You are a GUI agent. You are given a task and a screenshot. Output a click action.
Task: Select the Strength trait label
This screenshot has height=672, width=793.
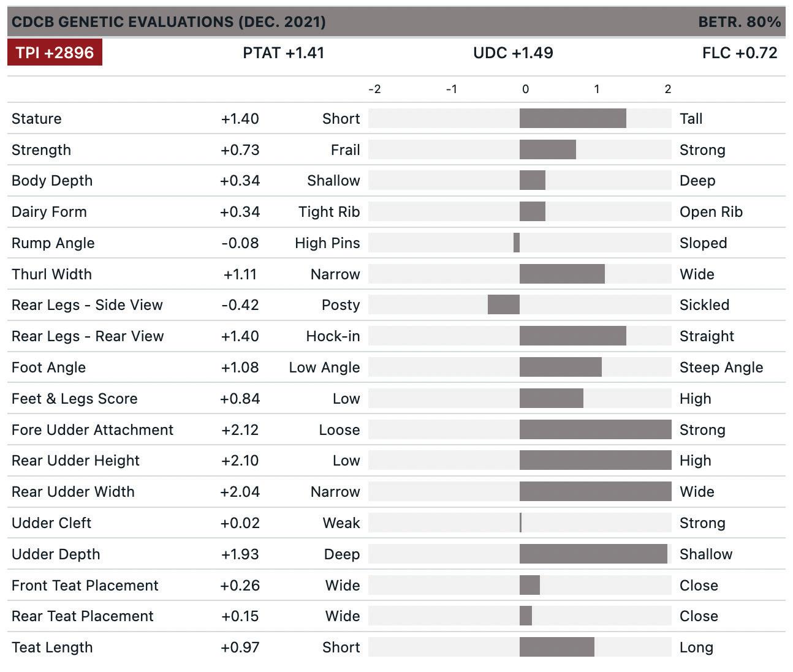click(x=41, y=150)
